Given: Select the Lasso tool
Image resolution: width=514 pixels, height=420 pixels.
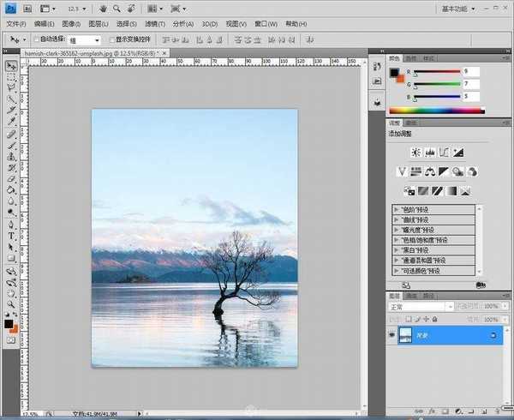Looking at the screenshot, I should pyautogui.click(x=11, y=89).
